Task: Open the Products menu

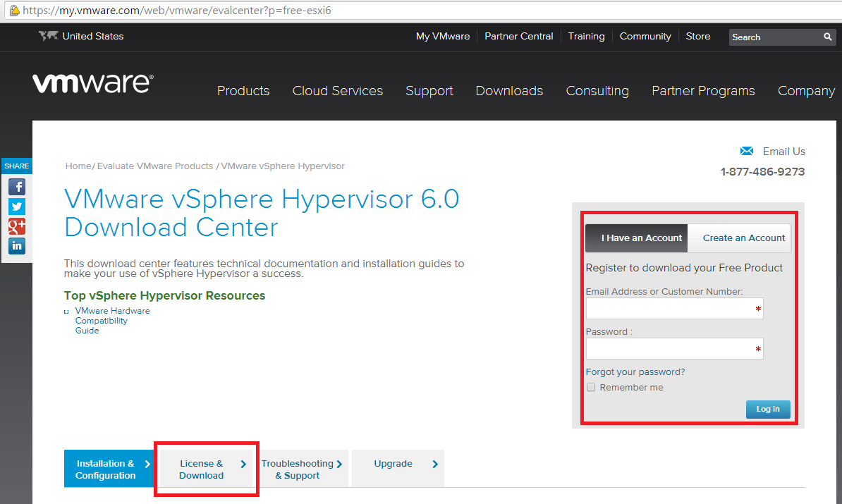Action: [x=243, y=91]
